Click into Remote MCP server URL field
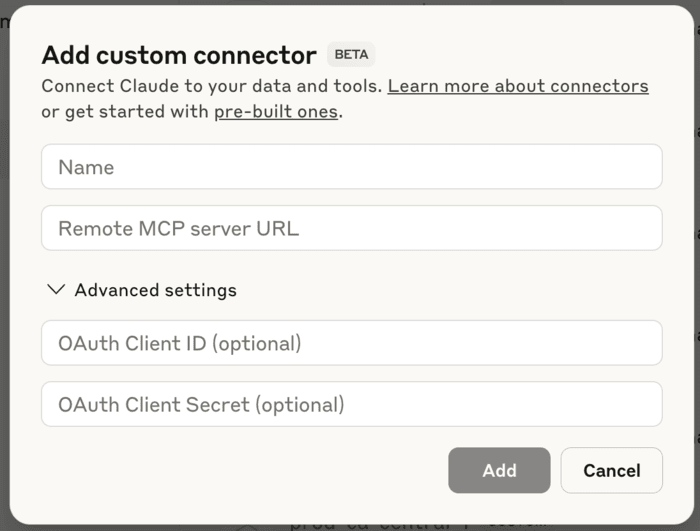 point(351,228)
